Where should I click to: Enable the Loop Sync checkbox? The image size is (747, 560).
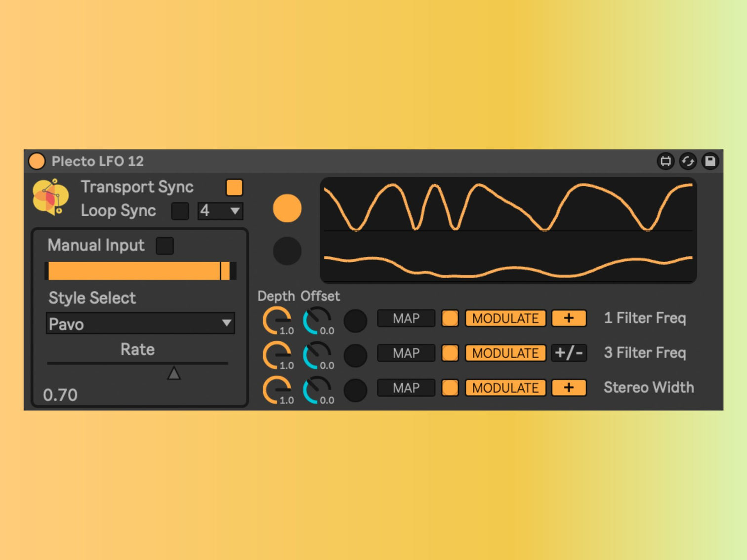point(180,211)
